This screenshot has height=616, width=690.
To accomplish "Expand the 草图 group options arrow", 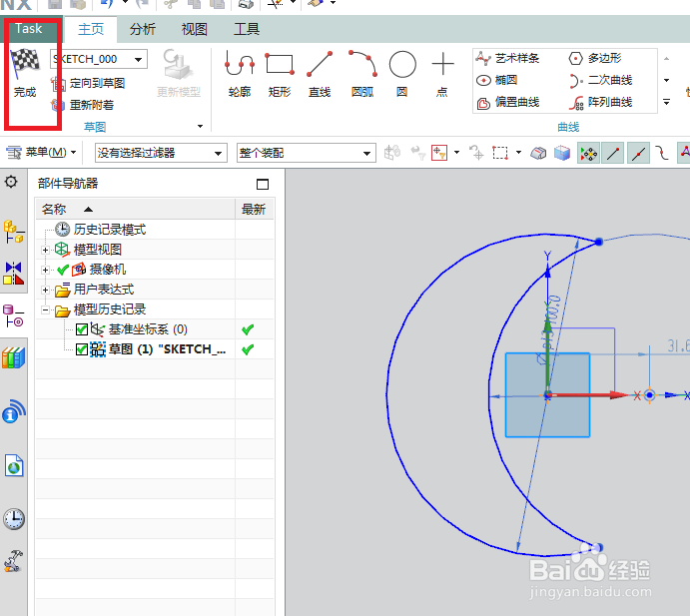I will point(201,127).
